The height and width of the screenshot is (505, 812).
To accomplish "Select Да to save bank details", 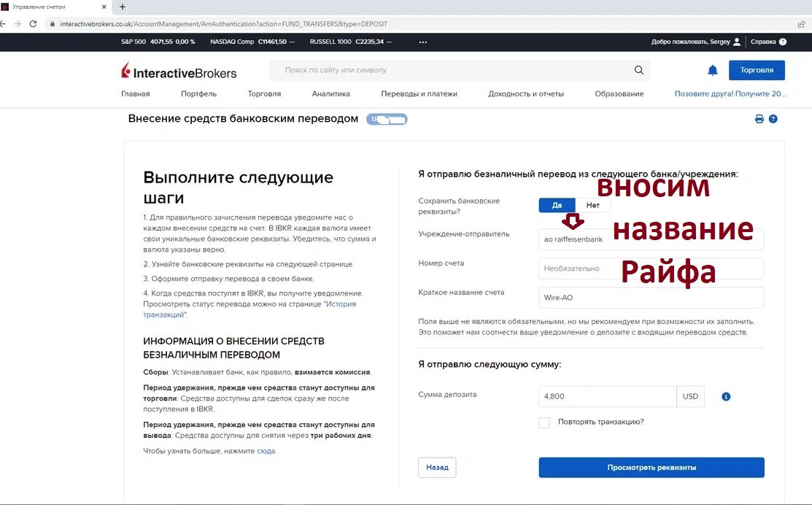I will [557, 205].
